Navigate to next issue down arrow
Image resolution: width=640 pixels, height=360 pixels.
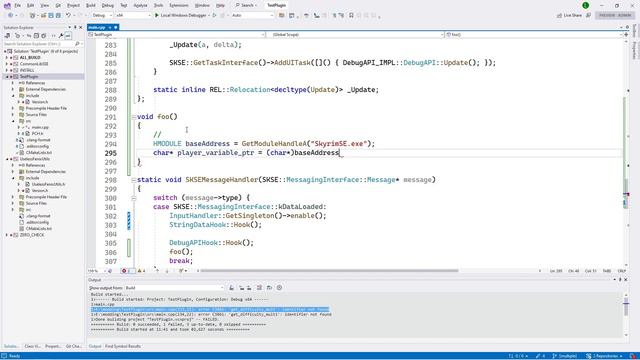pyautogui.click(x=167, y=271)
